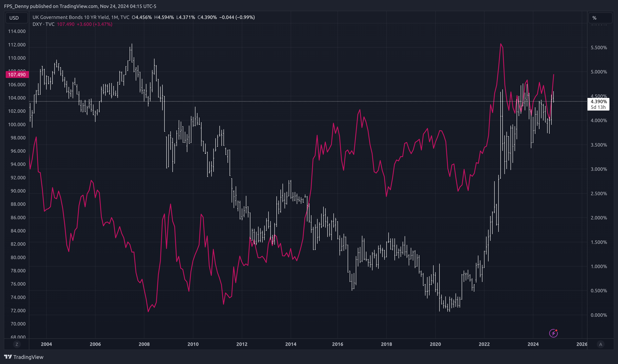
Task: Click the 76.000 left scale value
Action: pos(18,284)
